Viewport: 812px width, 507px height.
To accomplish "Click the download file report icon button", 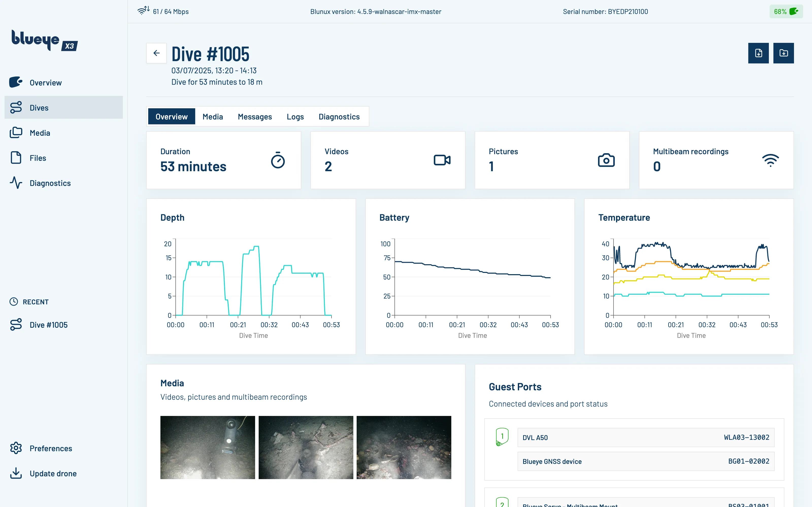I will coord(758,53).
